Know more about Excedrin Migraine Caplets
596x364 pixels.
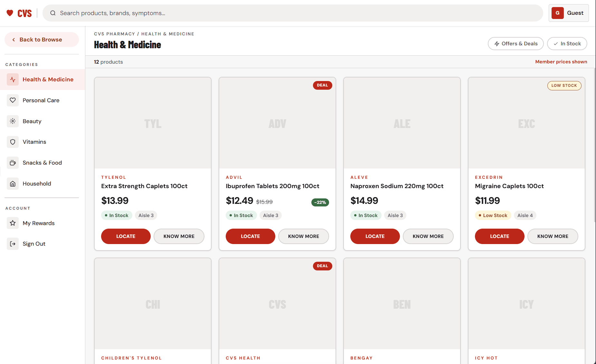[553, 236]
